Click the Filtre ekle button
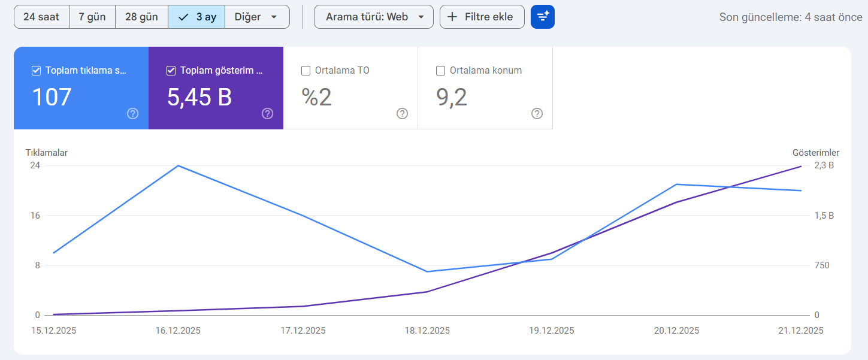Viewport: 868px width, 360px height. click(x=482, y=17)
